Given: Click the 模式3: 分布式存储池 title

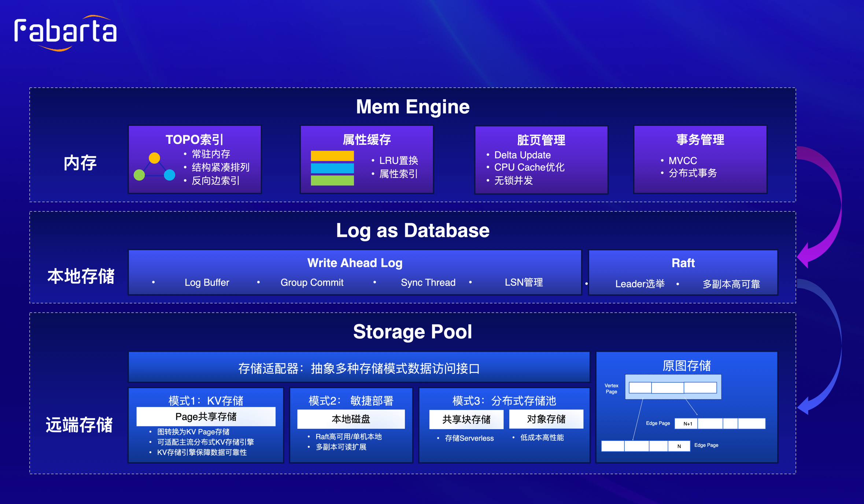Looking at the screenshot, I should point(504,401).
